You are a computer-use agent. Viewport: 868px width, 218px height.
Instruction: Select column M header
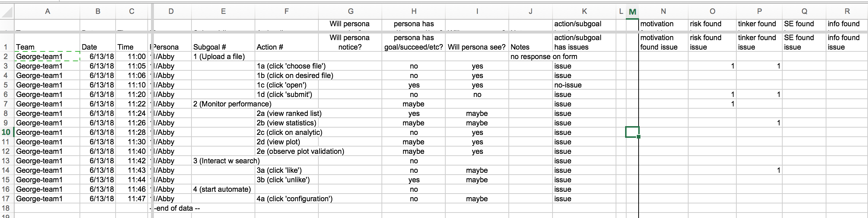(x=632, y=12)
